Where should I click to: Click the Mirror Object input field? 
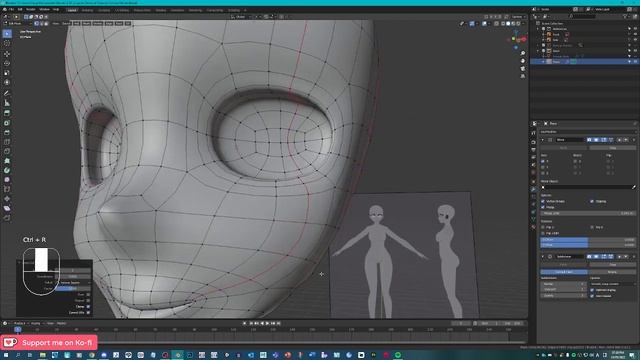tap(586, 187)
